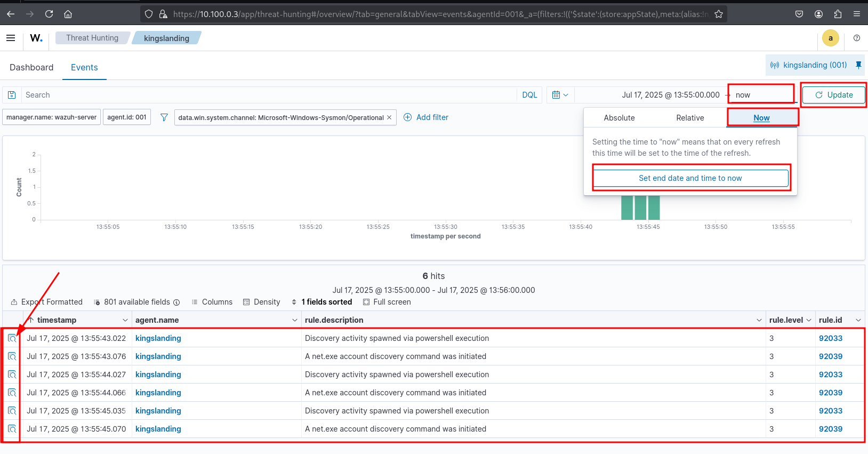868x454 pixels.
Task: Inspect event at 13:55:43.022
Action: pos(12,338)
